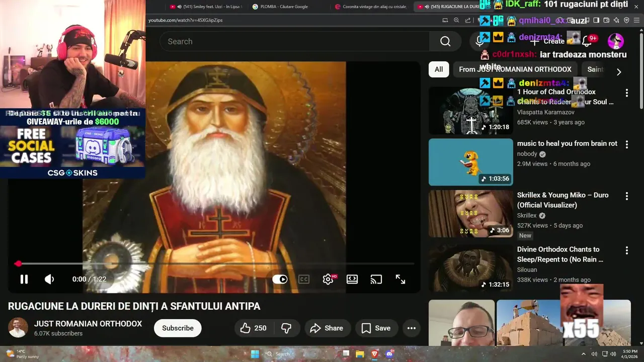
Task: Open the Brave Leo AI sparkle icon
Action: coord(616,20)
